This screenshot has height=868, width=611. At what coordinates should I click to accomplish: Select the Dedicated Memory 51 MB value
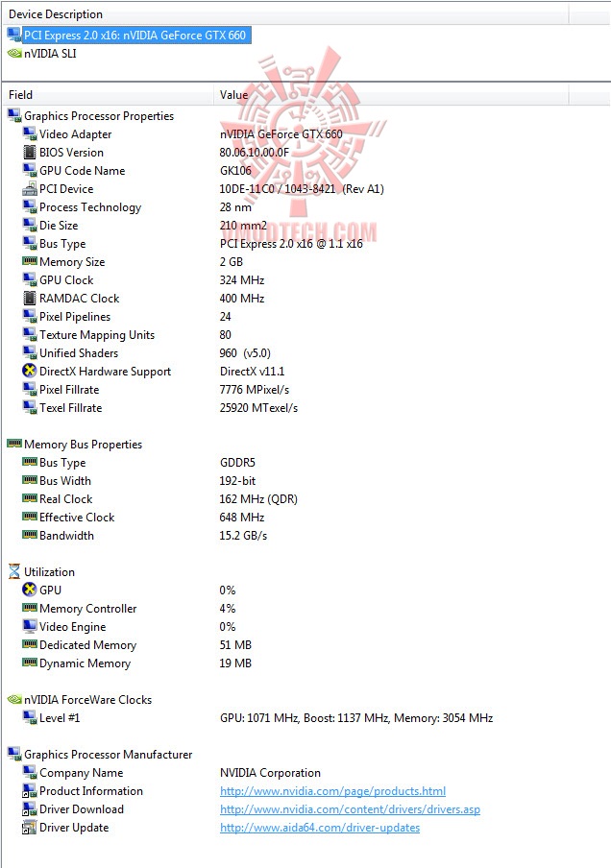click(x=235, y=645)
